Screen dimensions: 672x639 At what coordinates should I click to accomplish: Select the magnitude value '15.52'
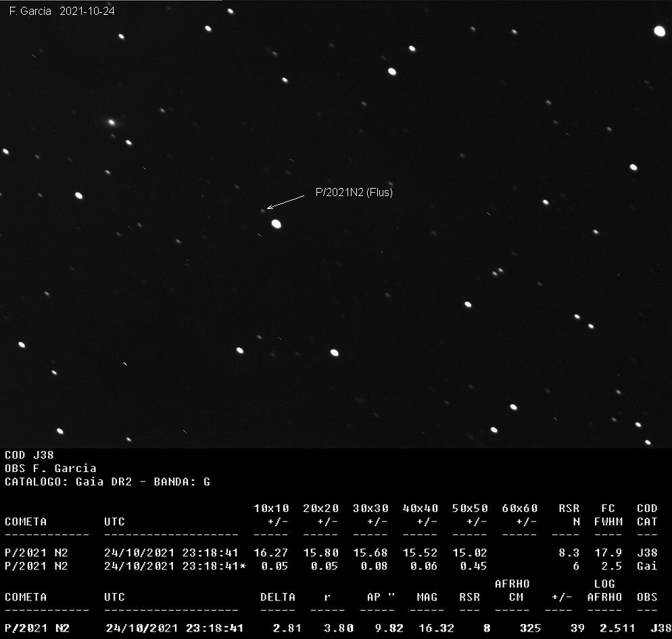click(421, 553)
